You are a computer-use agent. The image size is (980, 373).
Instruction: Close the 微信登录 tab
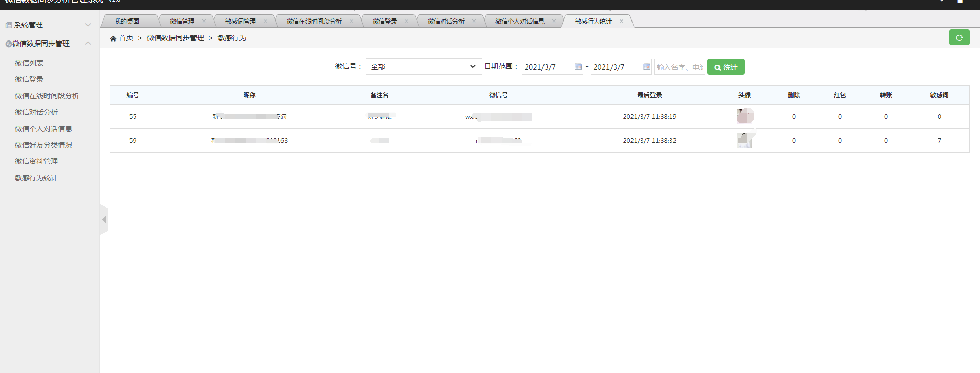406,21
